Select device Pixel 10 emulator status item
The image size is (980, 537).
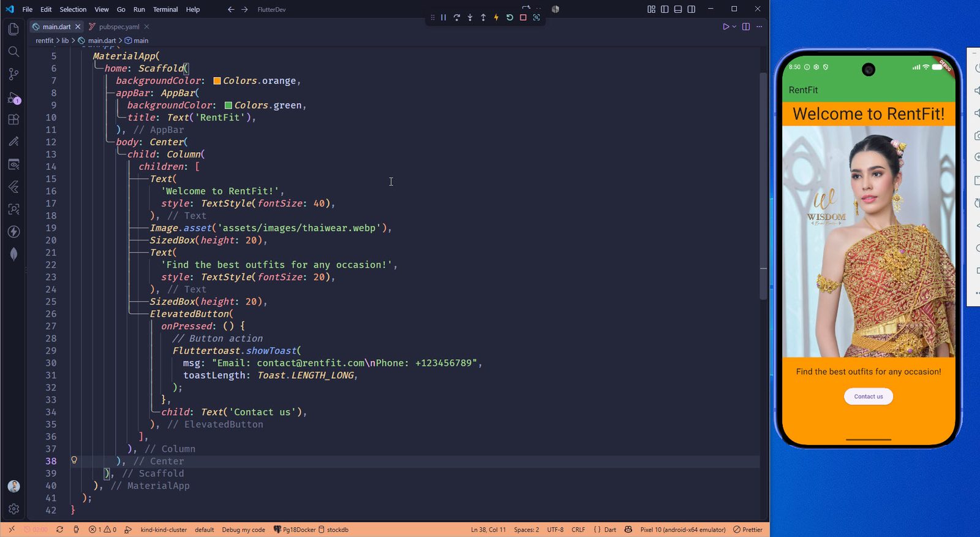click(683, 530)
